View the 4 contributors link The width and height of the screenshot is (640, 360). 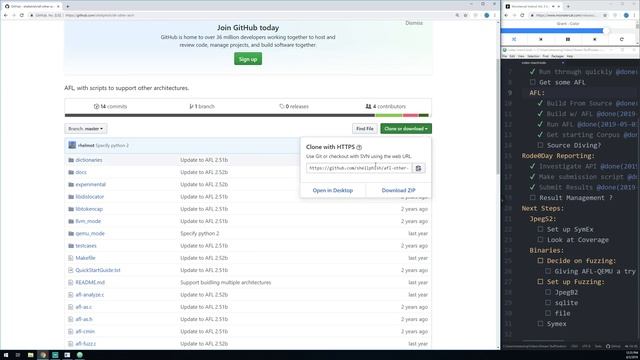point(386,107)
